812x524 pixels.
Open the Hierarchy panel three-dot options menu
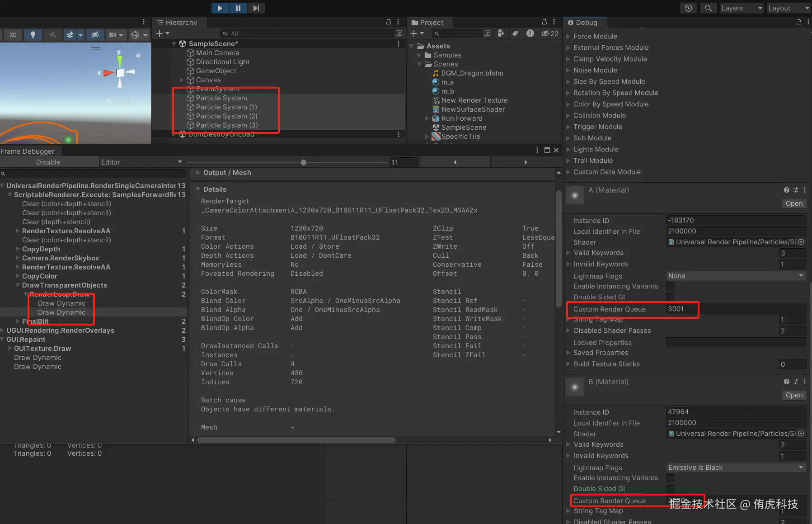point(398,22)
